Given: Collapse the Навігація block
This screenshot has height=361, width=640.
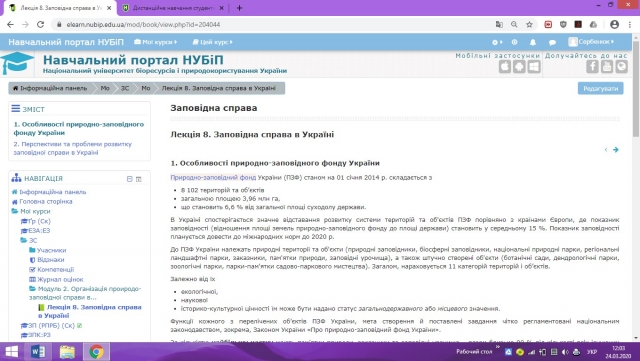Looking at the screenshot, I should point(129,179).
